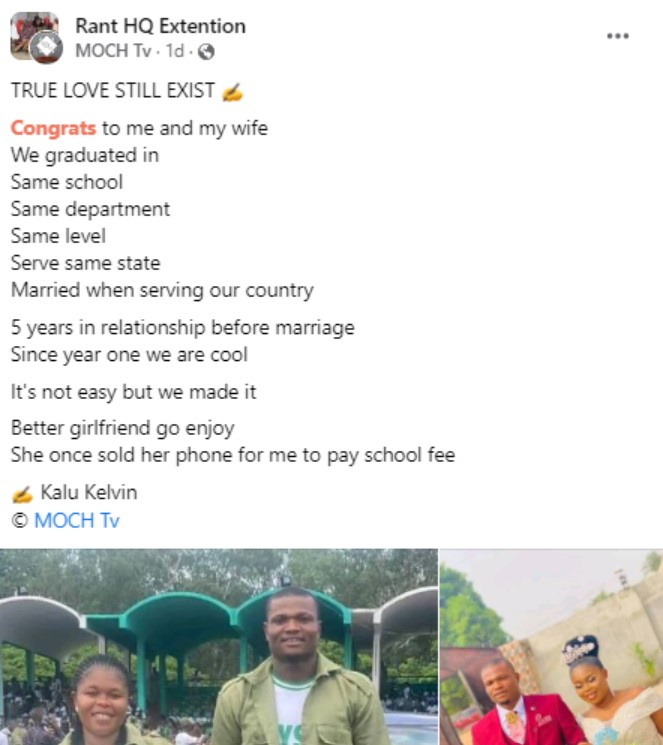Click the blue MOCH Tv copyright link
This screenshot has height=745, width=663.
click(77, 521)
